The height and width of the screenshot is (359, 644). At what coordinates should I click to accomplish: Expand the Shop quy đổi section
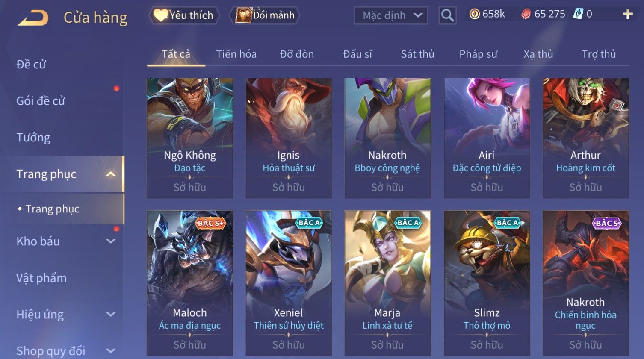[x=111, y=351]
